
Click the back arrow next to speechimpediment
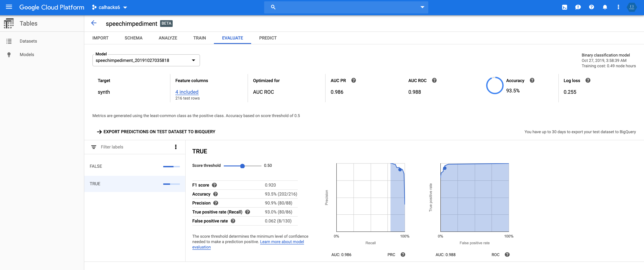[94, 23]
